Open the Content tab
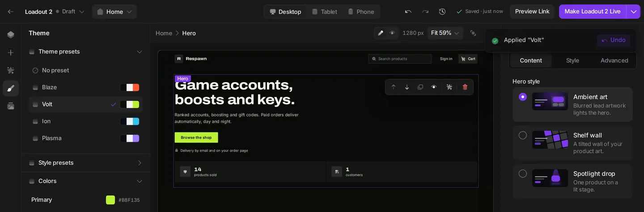 tap(531, 60)
